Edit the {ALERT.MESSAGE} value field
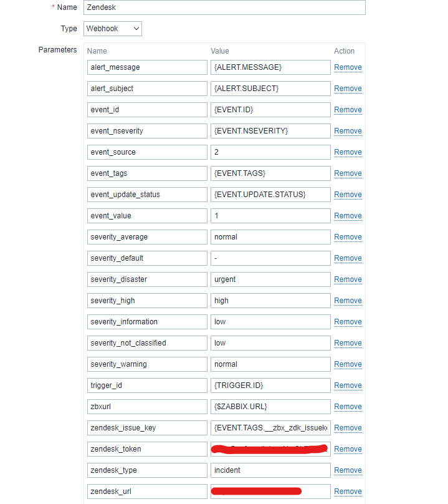The height and width of the screenshot is (504, 448). coord(270,67)
